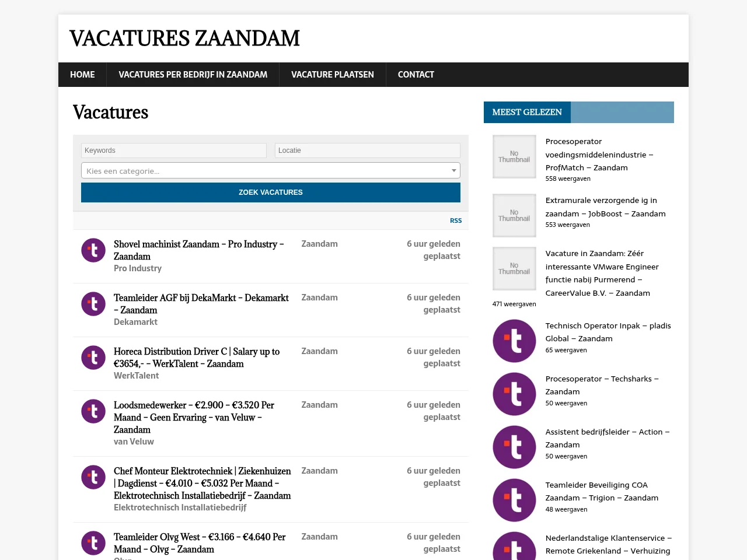Open Shovel machinist Zaandam – Pro Industry vacancy

[x=199, y=250]
